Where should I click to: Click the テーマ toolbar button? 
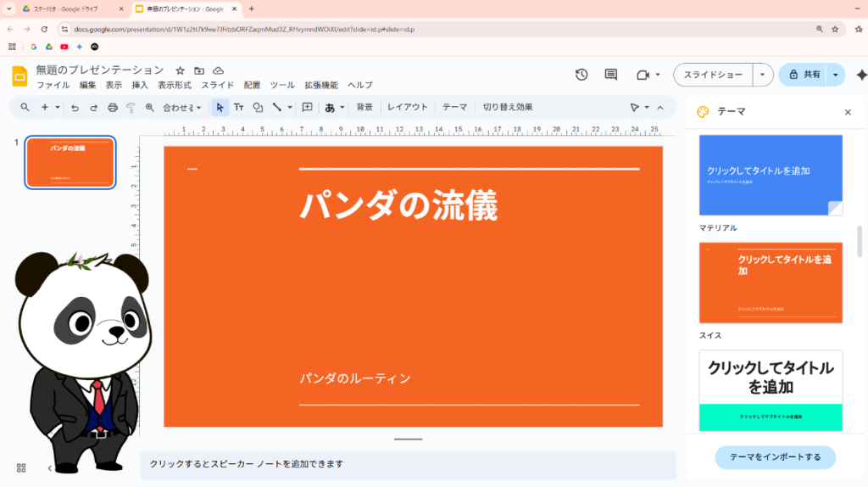pyautogui.click(x=454, y=108)
